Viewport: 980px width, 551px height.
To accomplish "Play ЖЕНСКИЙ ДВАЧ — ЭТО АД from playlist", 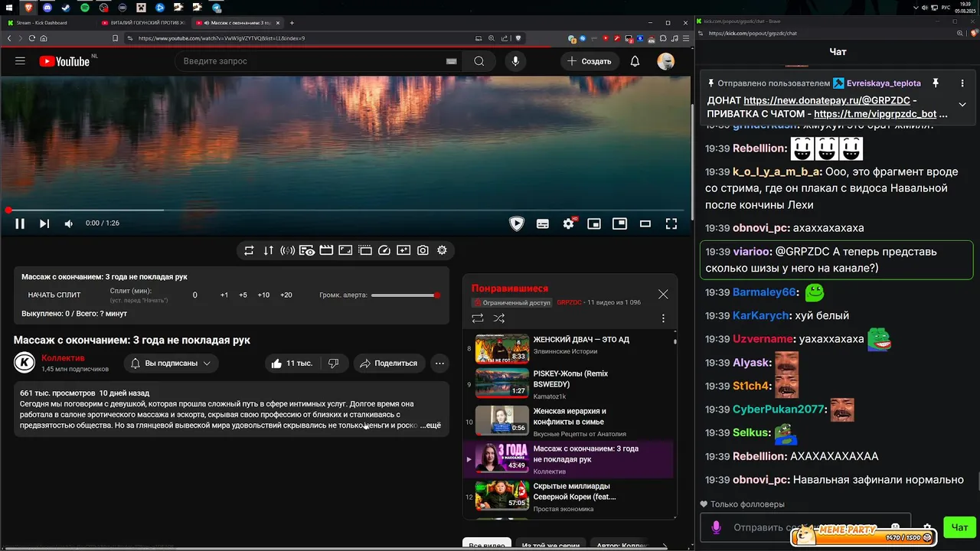I will point(568,349).
